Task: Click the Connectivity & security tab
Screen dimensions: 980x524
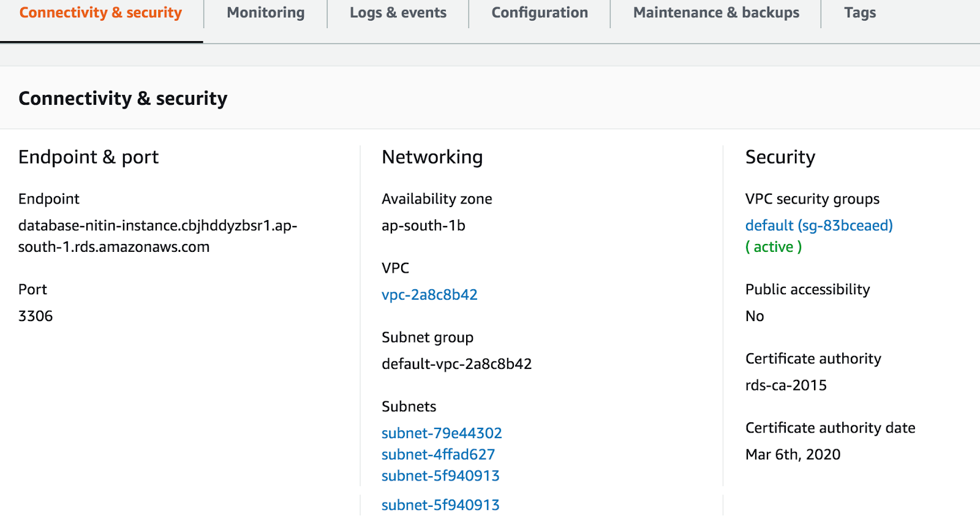Action: (x=100, y=13)
